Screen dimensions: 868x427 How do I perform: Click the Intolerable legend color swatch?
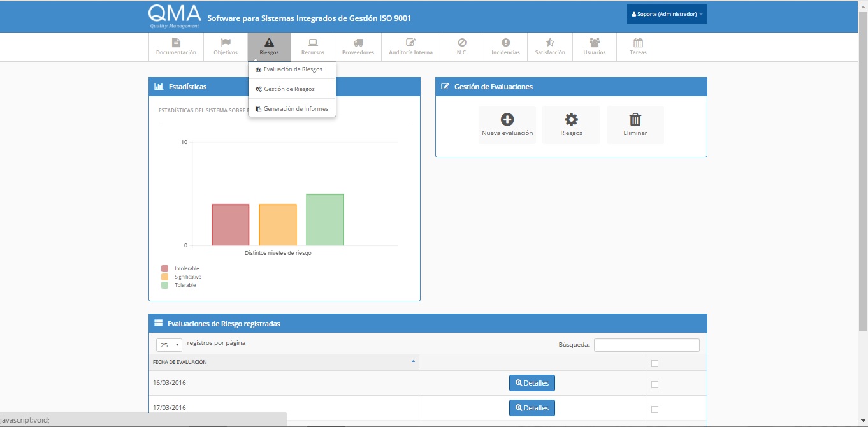(x=164, y=269)
